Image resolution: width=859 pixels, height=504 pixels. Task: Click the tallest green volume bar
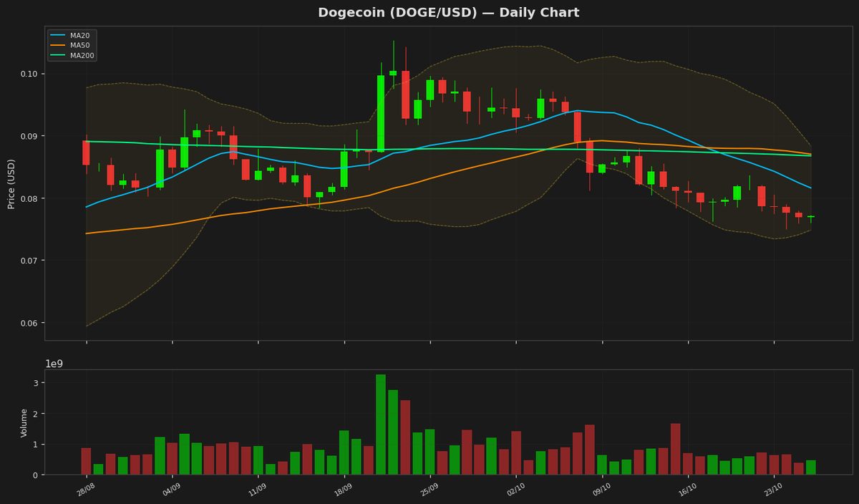tap(381, 425)
